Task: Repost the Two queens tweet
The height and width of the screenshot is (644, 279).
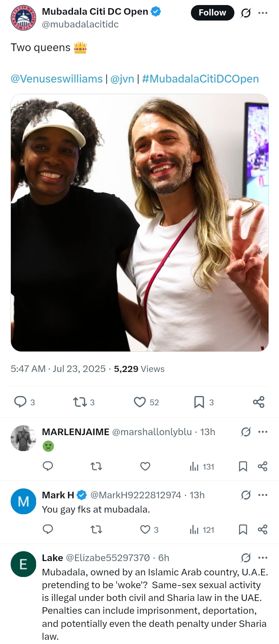Action: 80,402
